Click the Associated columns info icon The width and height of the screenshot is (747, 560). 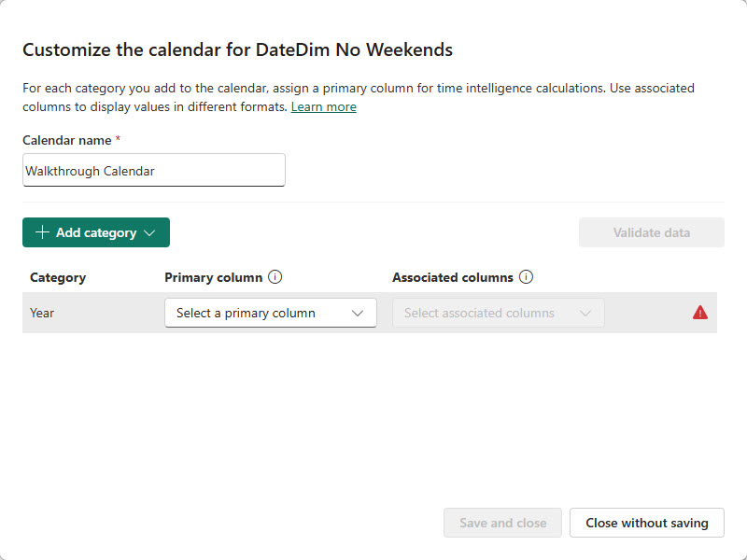pyautogui.click(x=526, y=277)
